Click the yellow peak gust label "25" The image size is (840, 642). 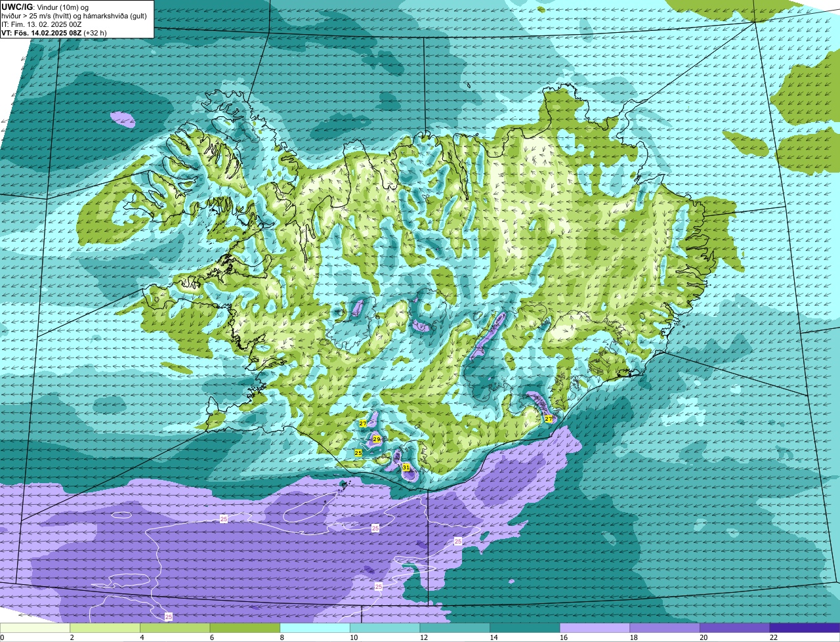point(358,453)
